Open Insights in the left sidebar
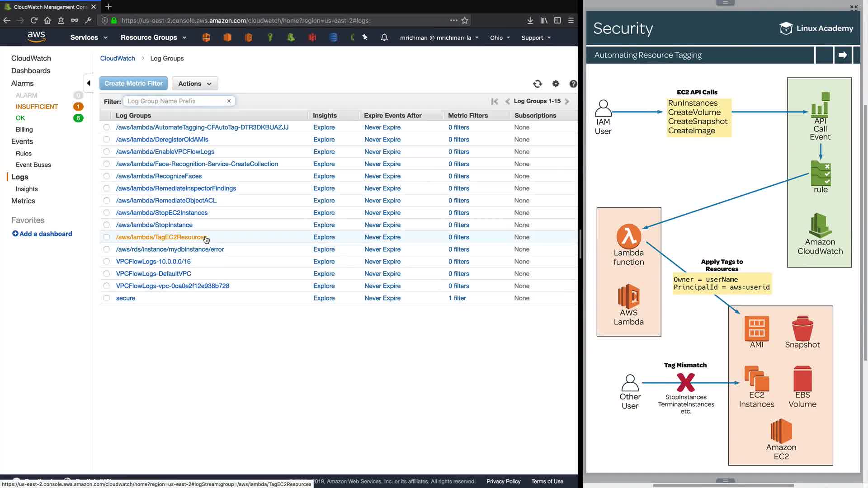Image resolution: width=868 pixels, height=488 pixels. point(27,189)
